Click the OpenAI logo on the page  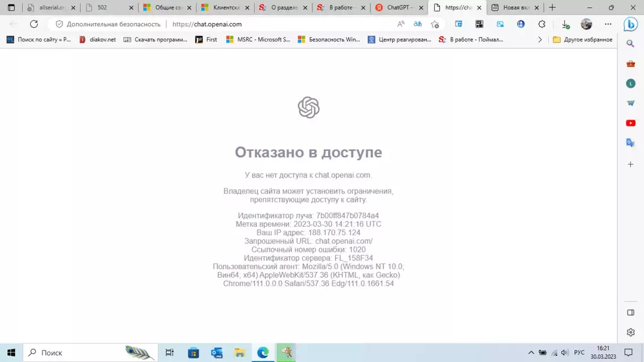pyautogui.click(x=308, y=107)
